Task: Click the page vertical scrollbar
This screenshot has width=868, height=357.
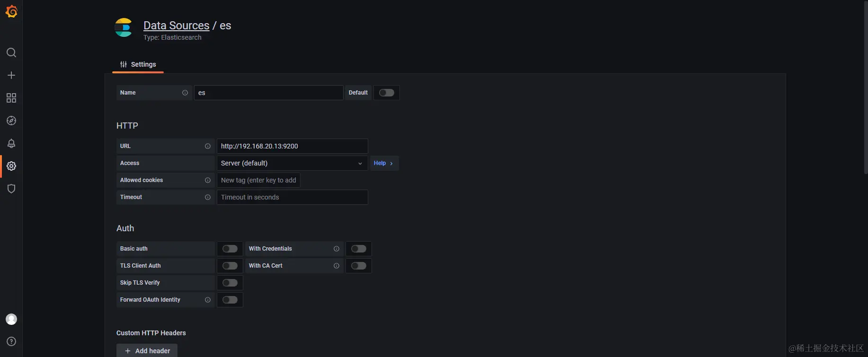Action: pos(866,87)
